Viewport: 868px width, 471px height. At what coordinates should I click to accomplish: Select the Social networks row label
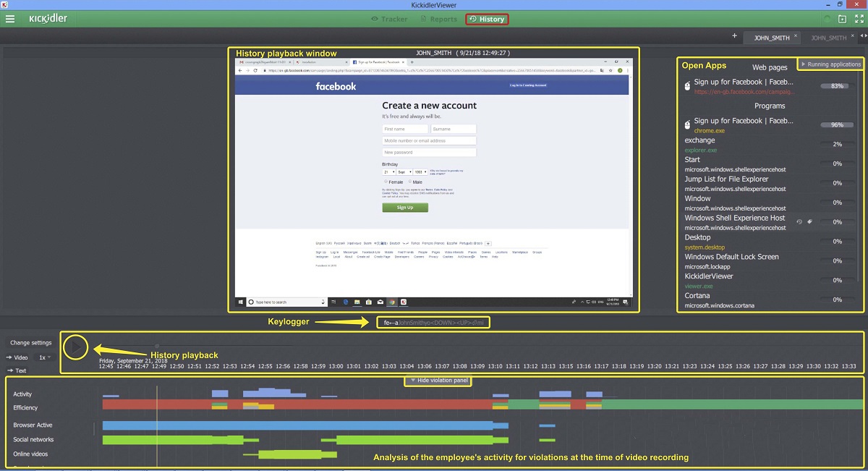[x=33, y=440]
